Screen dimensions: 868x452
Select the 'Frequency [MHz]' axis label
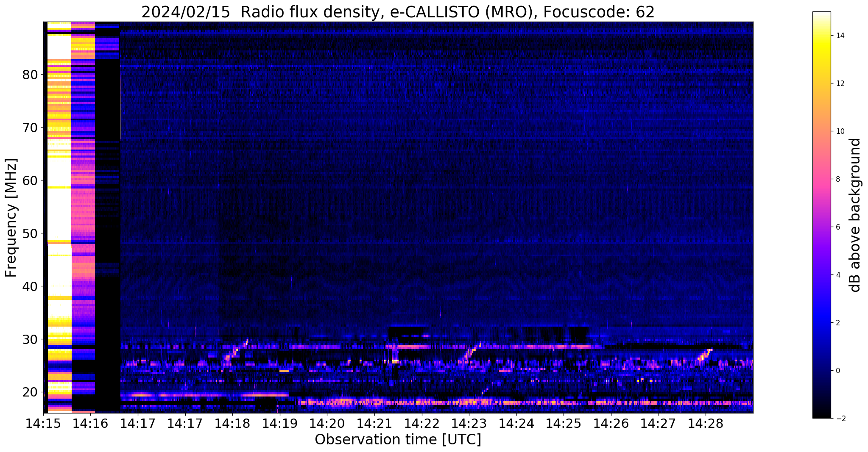coord(11,218)
